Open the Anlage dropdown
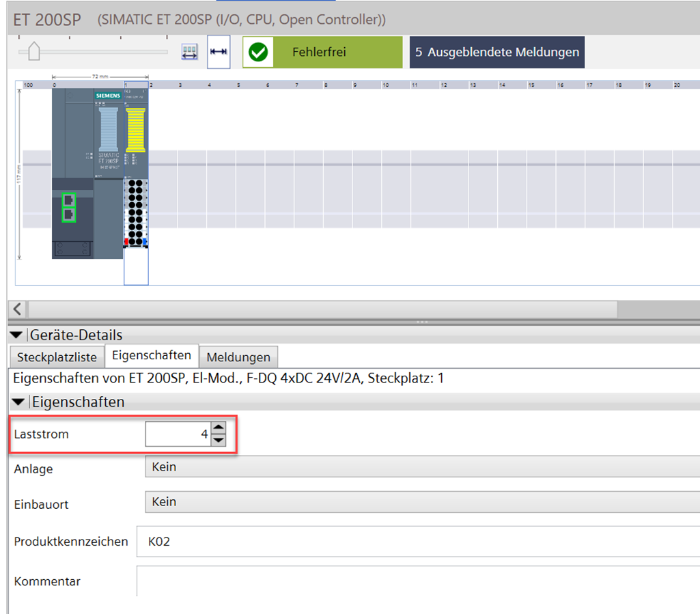 [x=422, y=467]
